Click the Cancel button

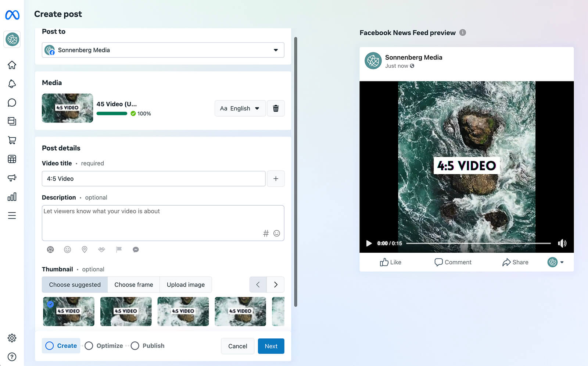238,346
